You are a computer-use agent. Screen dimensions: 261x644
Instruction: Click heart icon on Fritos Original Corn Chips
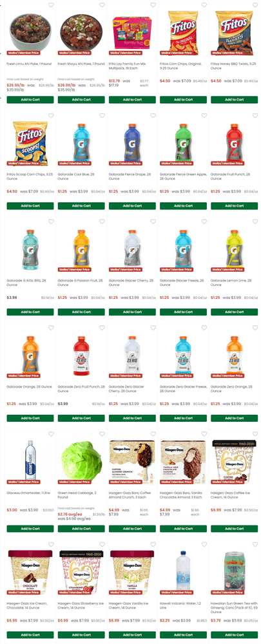[x=204, y=5]
